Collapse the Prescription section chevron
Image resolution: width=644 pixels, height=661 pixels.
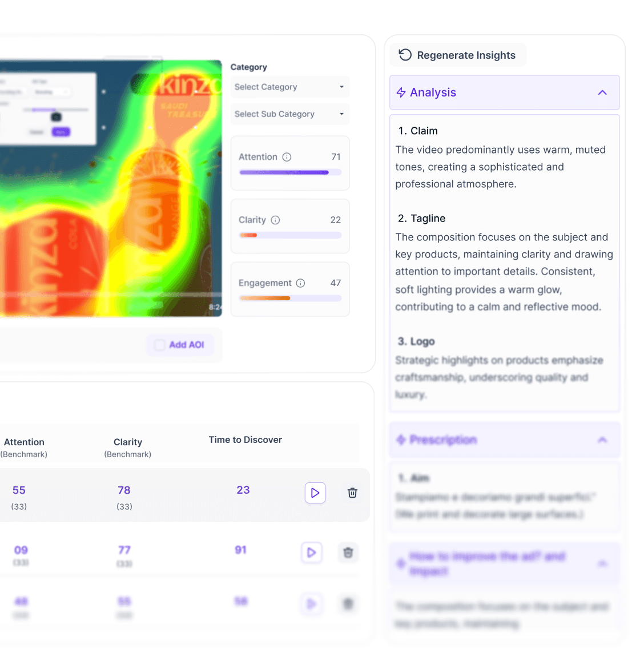click(602, 440)
